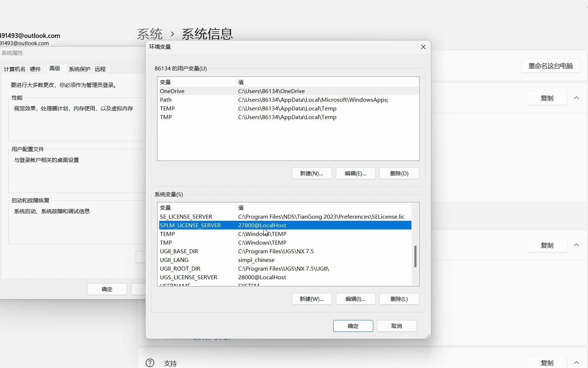The height and width of the screenshot is (368, 588).
Task: Click the 支持 help question-mark icon
Action: click(150, 363)
